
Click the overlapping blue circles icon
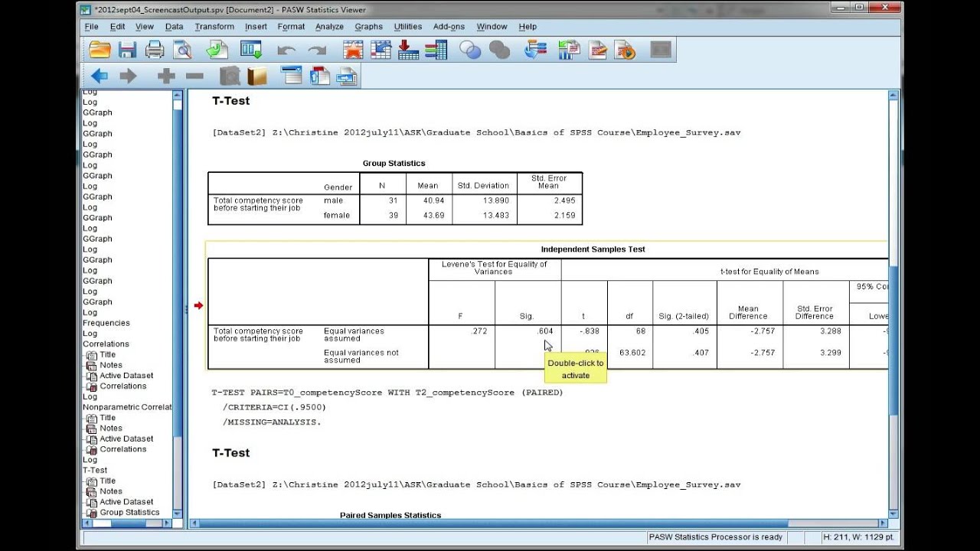coord(470,51)
